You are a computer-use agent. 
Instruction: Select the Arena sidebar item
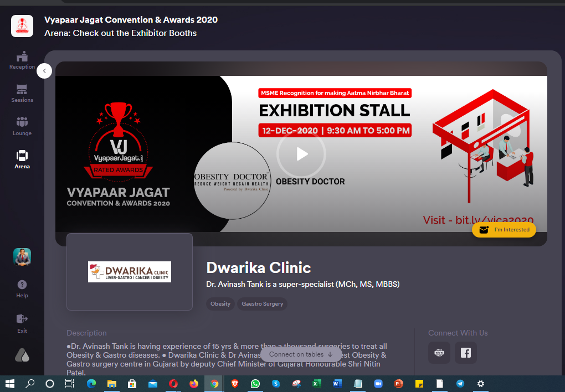point(22,159)
